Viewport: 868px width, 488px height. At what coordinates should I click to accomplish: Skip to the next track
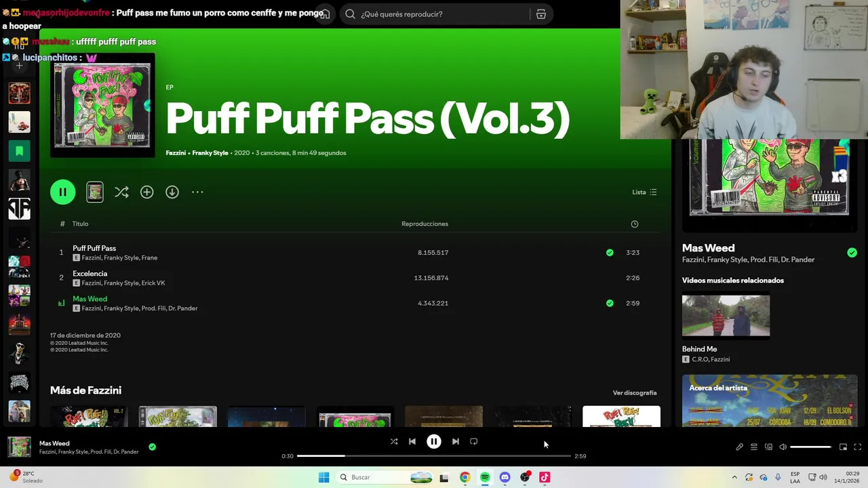point(456,442)
